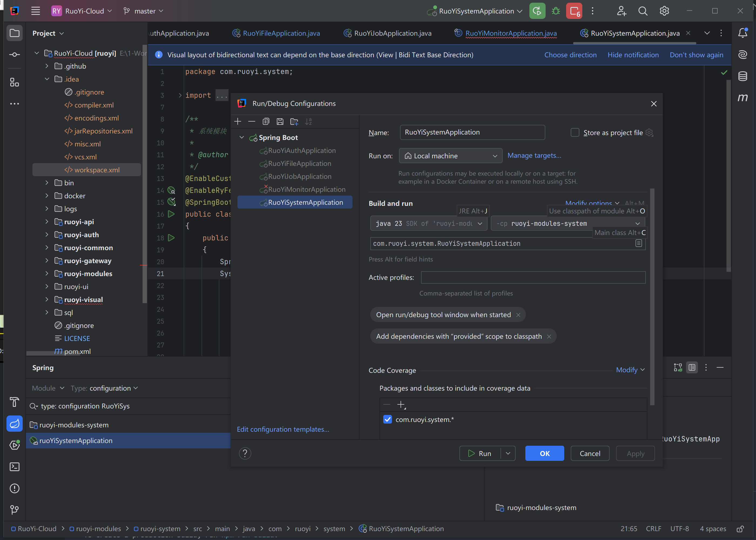Image resolution: width=756 pixels, height=540 pixels.
Task: Uncheck com.ruoyi.system.* coverage package
Action: [x=388, y=419]
